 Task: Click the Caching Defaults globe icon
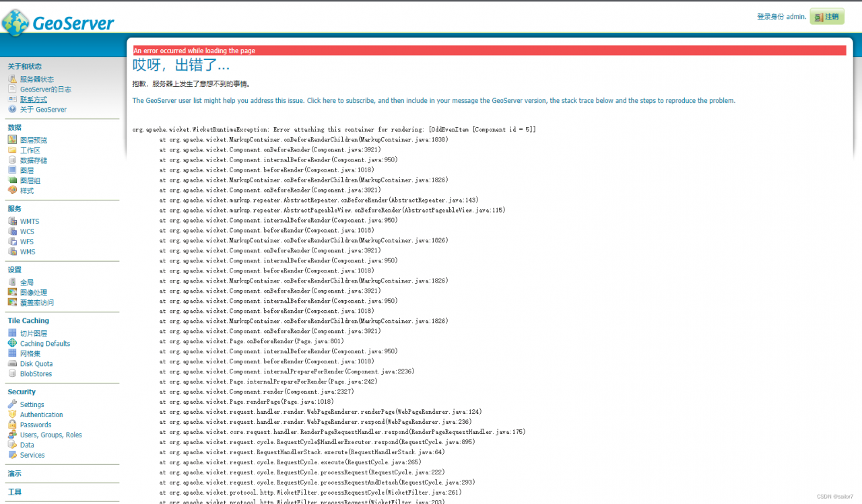click(x=12, y=343)
